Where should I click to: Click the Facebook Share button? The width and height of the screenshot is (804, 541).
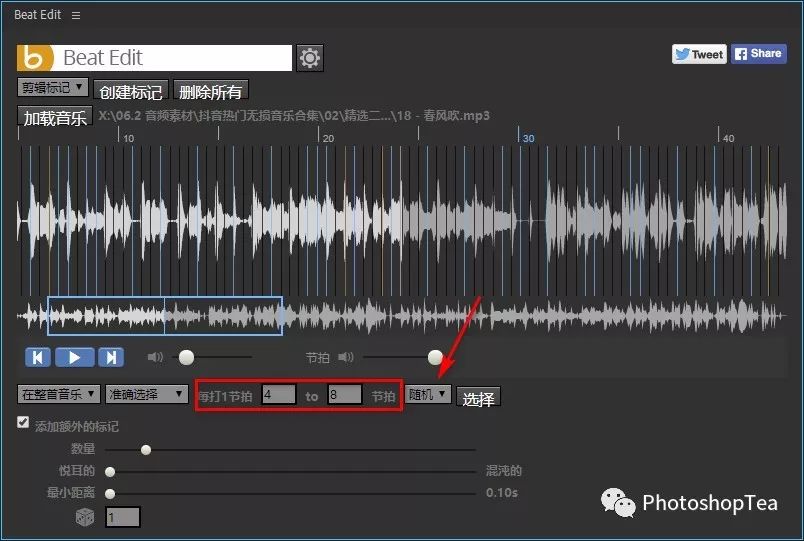point(758,53)
